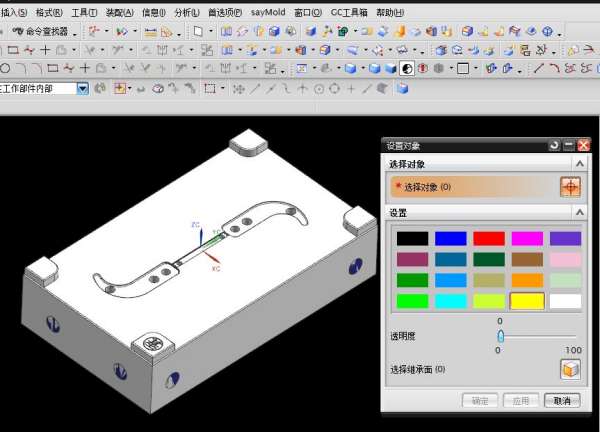Open the GC工具箱 menu
The height and width of the screenshot is (432, 600).
pyautogui.click(x=349, y=12)
